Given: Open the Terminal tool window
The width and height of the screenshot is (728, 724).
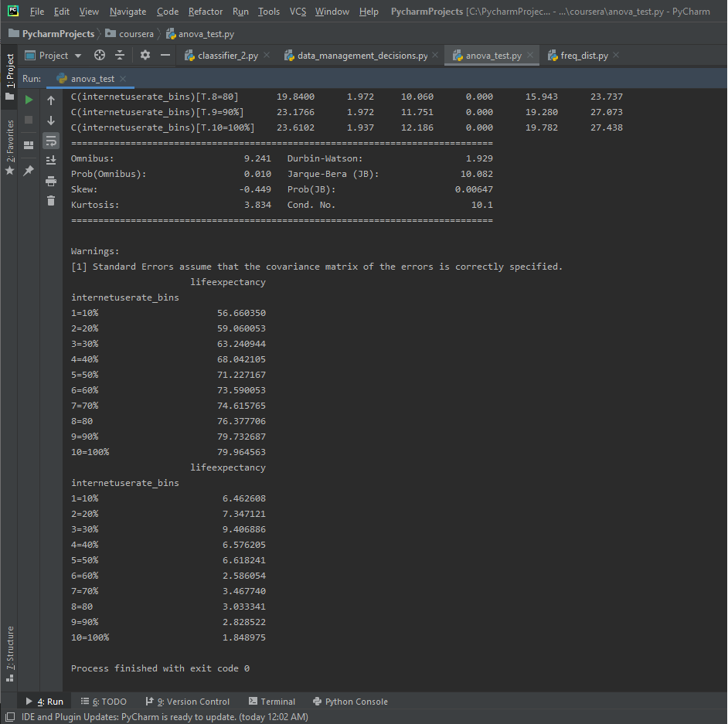Looking at the screenshot, I should pos(271,702).
